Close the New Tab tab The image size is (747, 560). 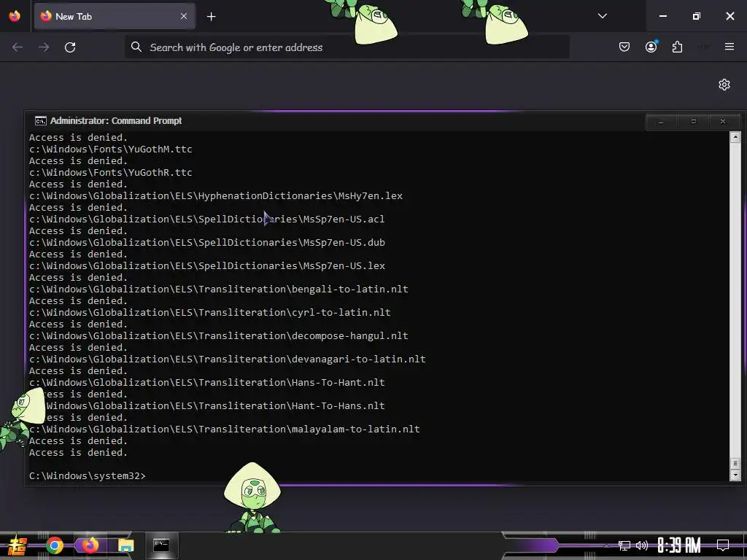[x=184, y=16]
